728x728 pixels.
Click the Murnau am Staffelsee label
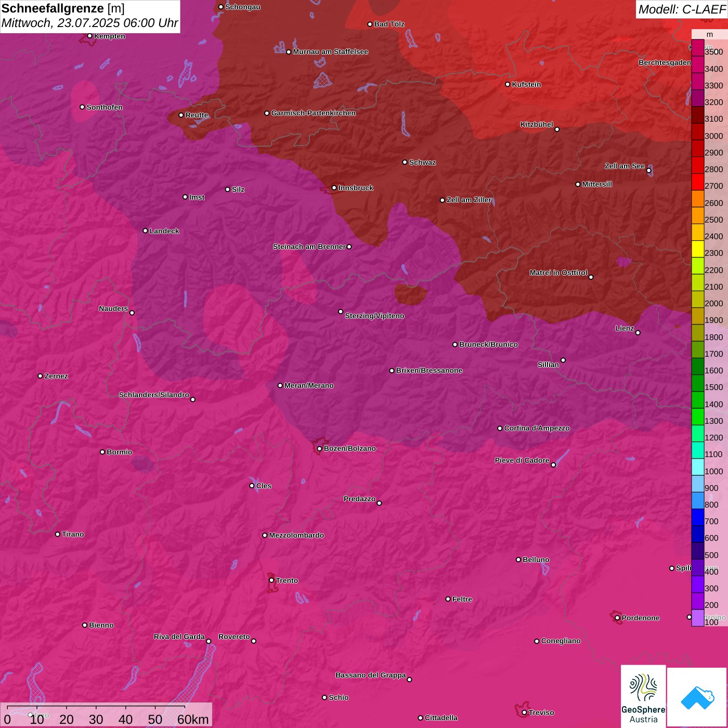330,51
